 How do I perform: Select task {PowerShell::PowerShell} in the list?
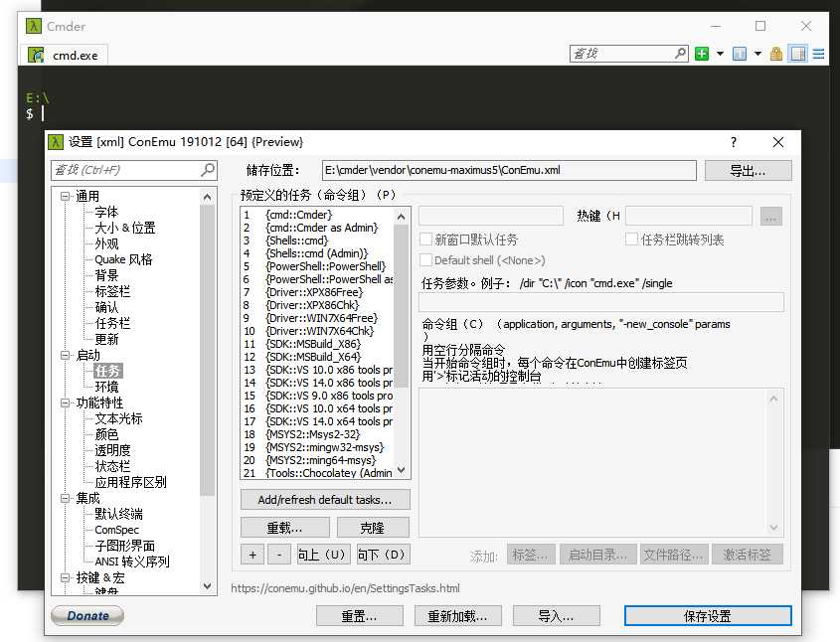(325, 266)
